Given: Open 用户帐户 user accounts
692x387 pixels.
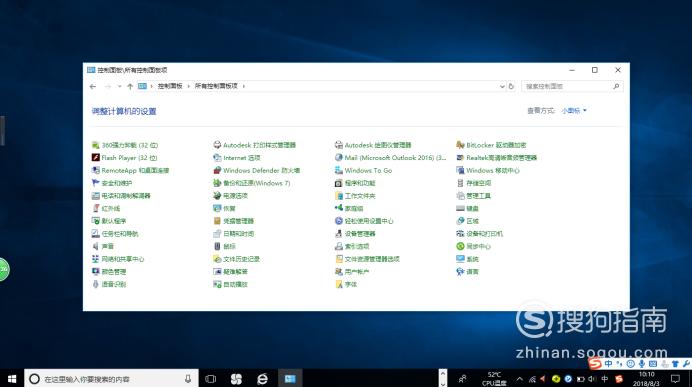Looking at the screenshot, I should point(352,271).
